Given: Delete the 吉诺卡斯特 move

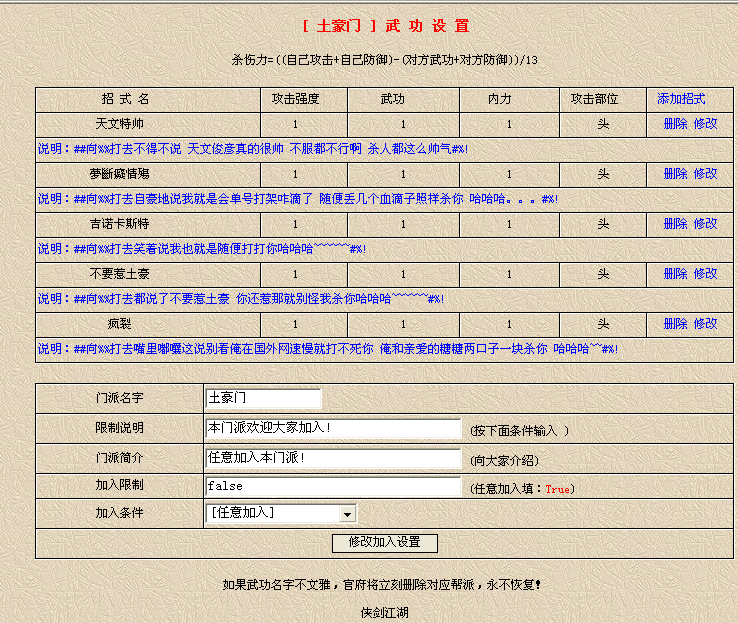Looking at the screenshot, I should click(675, 224).
